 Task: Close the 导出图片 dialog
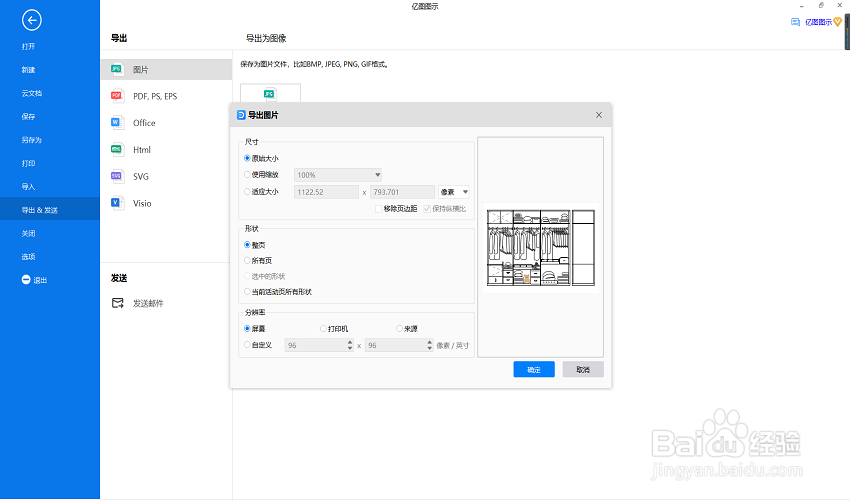598,115
